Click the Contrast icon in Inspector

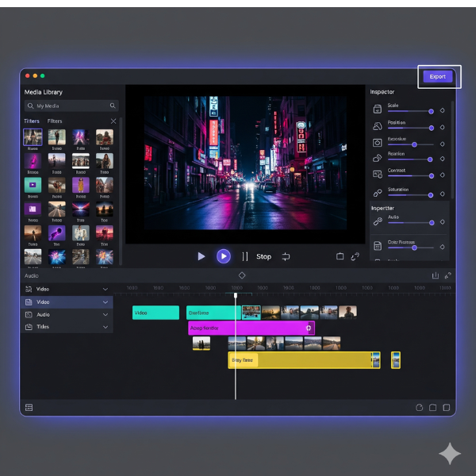(x=378, y=175)
